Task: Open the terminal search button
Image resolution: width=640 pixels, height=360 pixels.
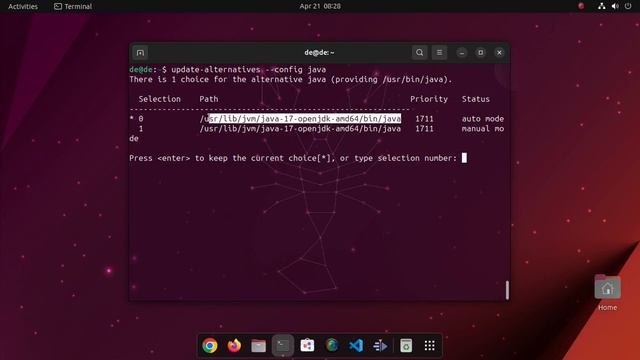Action: pyautogui.click(x=419, y=53)
